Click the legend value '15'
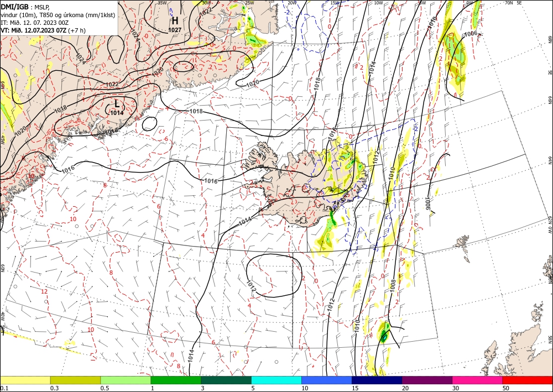The height and width of the screenshot is (392, 553). point(355,388)
